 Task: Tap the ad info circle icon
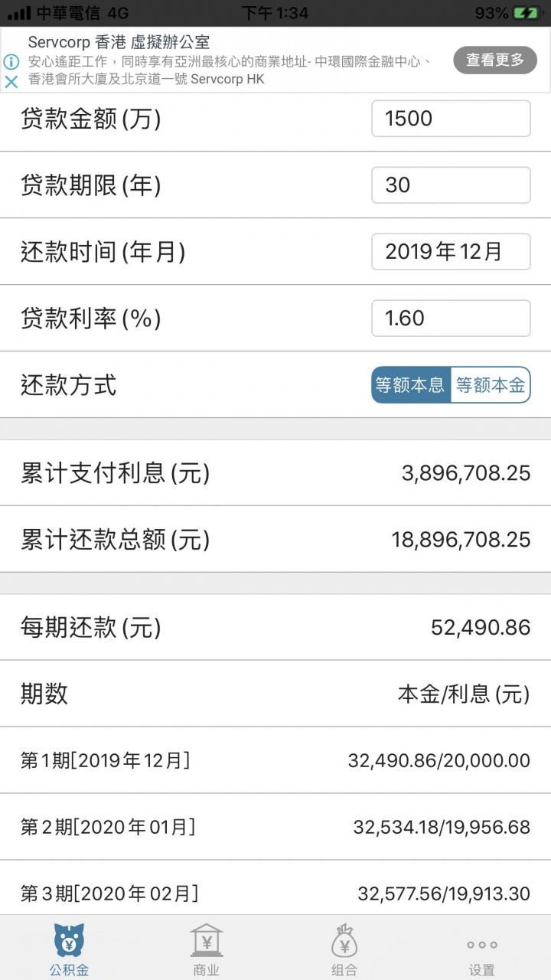tap(11, 62)
